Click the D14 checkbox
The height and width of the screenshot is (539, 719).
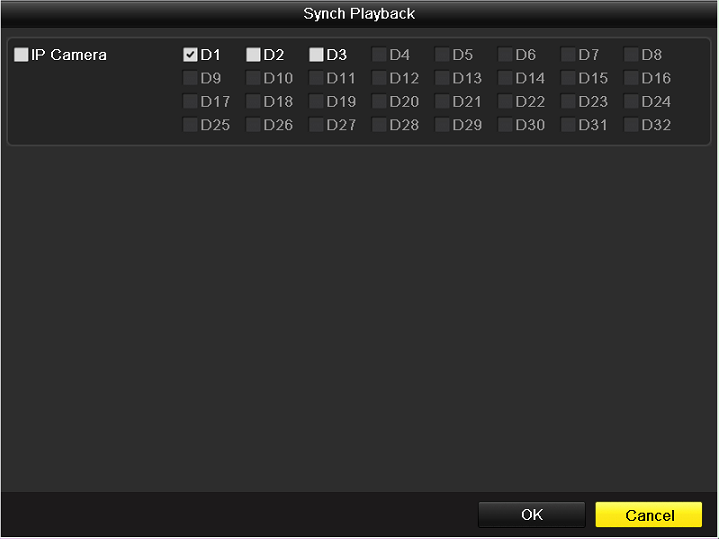click(505, 78)
